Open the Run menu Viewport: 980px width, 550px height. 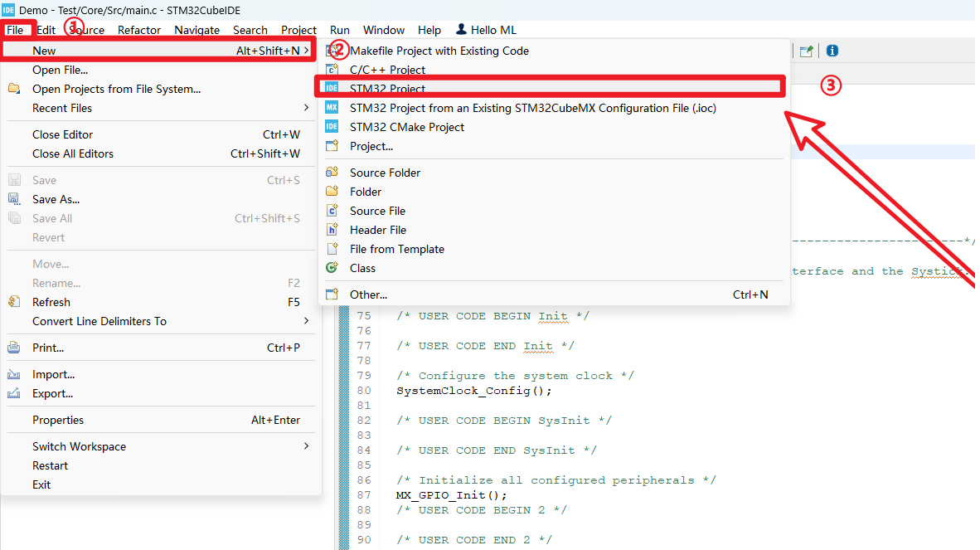point(339,30)
